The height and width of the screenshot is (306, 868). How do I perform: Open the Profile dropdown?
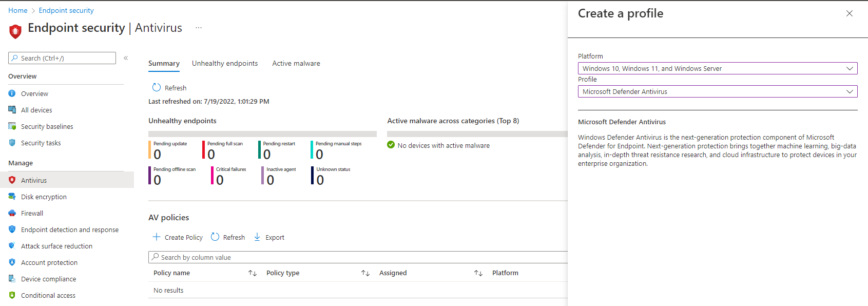(x=718, y=91)
